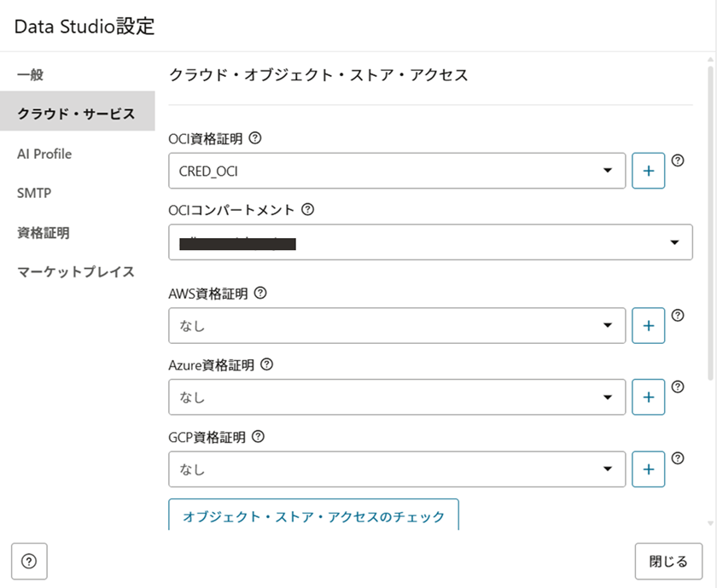Click help icon beside OCIコンパートメント label
The height and width of the screenshot is (588, 717).
point(308,208)
